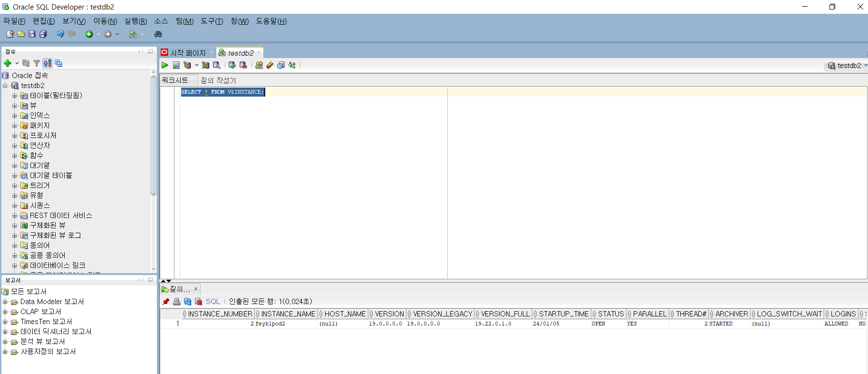Switch to the 질의 작성기 tab

point(218,80)
